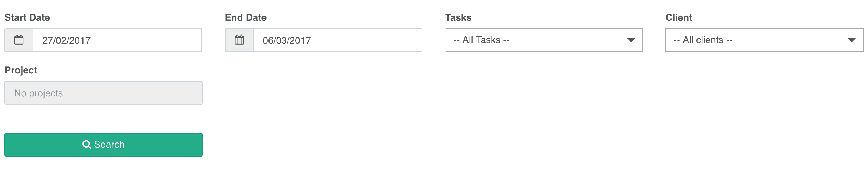Focus the Start Date field showing 27/02/2017

click(x=117, y=40)
